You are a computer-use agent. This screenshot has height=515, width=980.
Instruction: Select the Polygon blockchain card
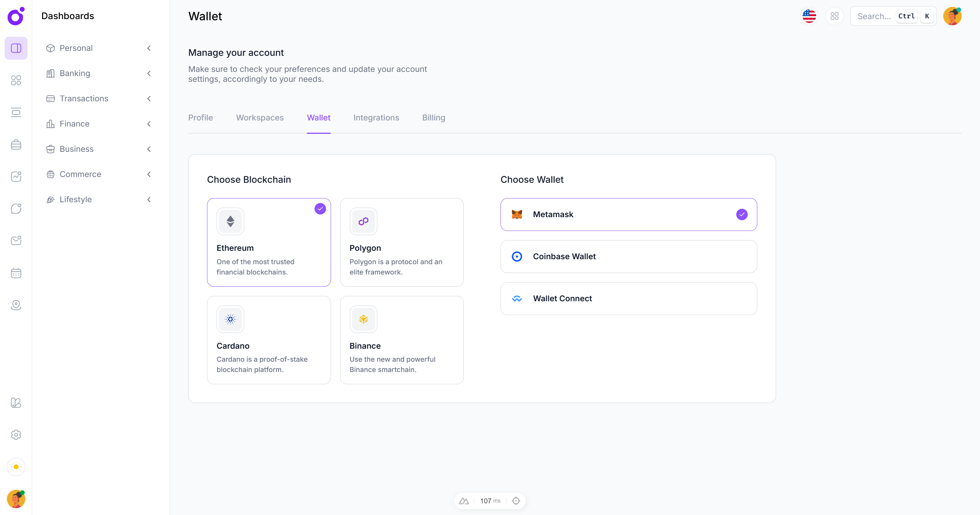tap(401, 242)
